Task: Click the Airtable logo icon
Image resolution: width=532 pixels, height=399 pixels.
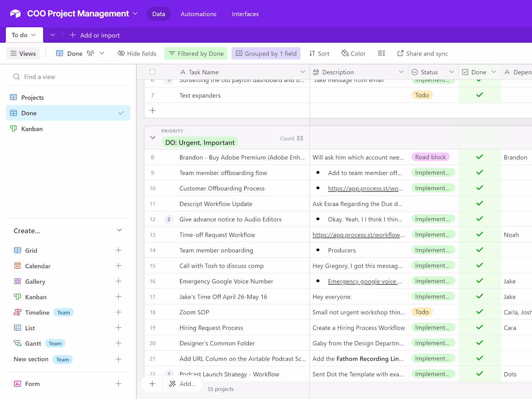Action: [15, 13]
